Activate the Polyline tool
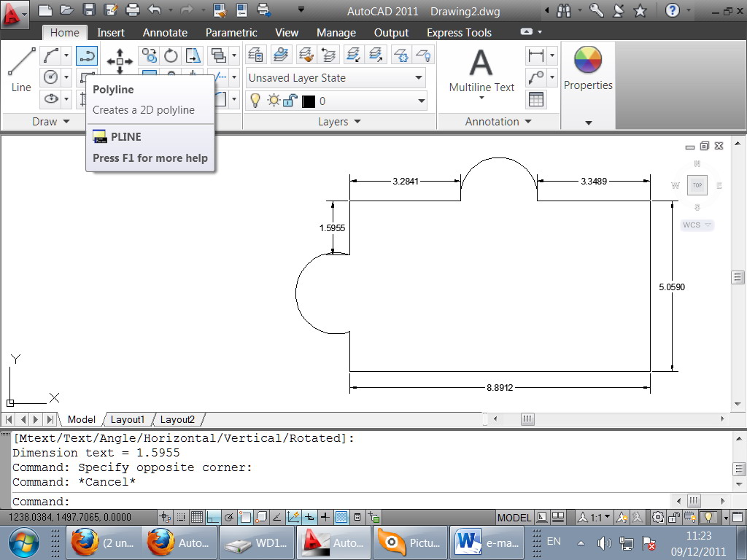Image resolution: width=747 pixels, height=560 pixels. click(x=88, y=55)
